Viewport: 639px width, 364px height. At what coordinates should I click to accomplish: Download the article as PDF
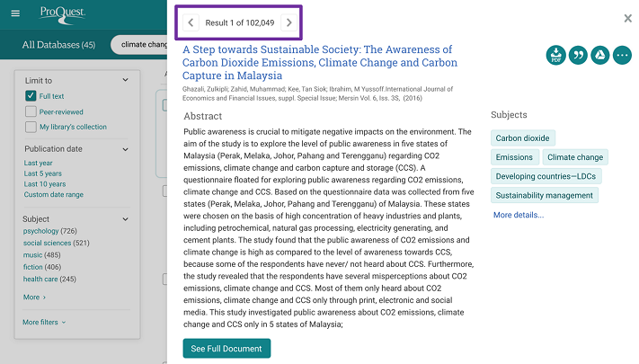pos(555,56)
